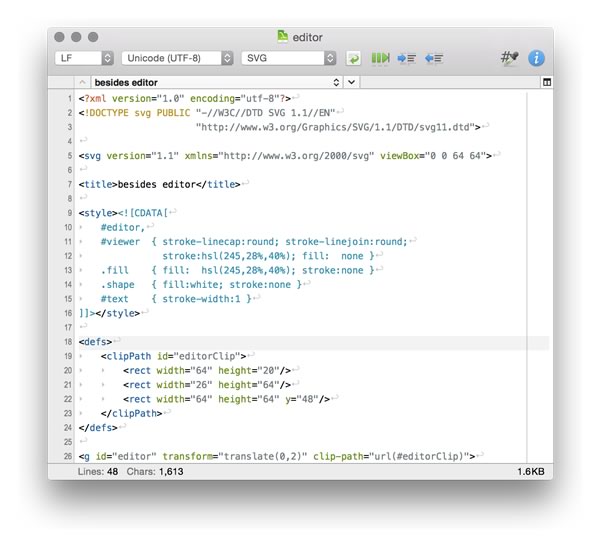Screen dimensions: 600x547
Task: Click the document proxy icon in title bar
Action: click(x=283, y=37)
